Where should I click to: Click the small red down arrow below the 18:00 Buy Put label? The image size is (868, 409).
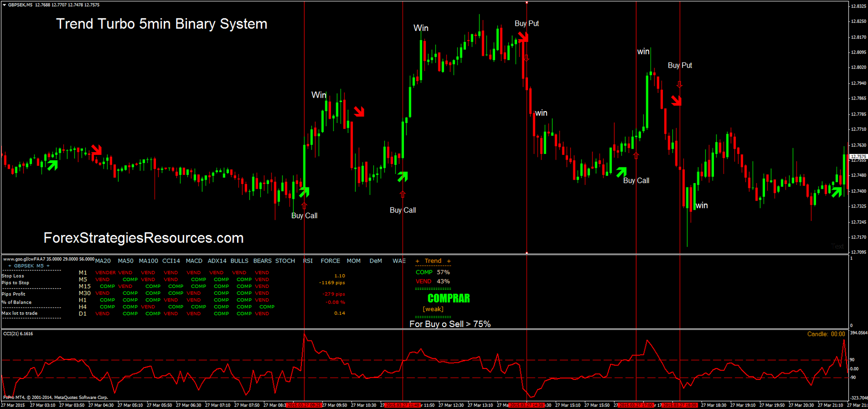tap(680, 84)
